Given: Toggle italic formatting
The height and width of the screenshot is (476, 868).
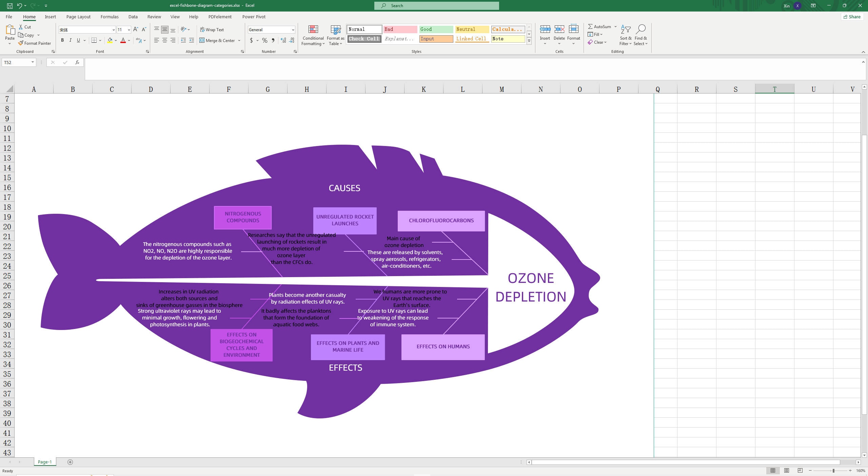Looking at the screenshot, I should coord(71,40).
